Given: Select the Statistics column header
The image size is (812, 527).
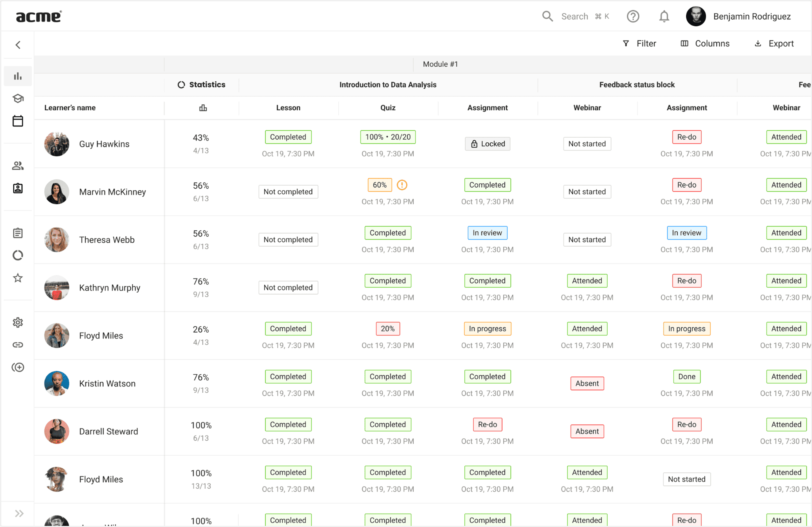Looking at the screenshot, I should pyautogui.click(x=202, y=85).
